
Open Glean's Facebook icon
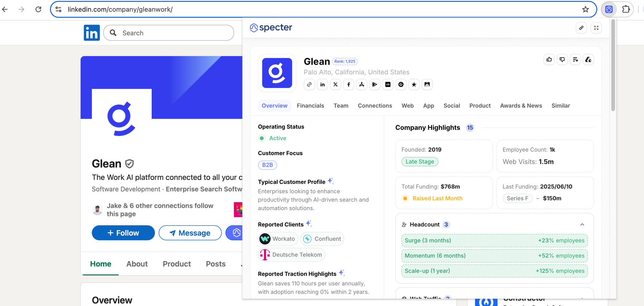(x=349, y=84)
